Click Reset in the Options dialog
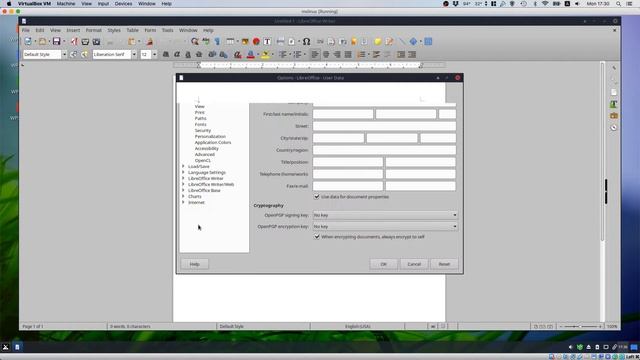640x360 pixels. (444, 264)
